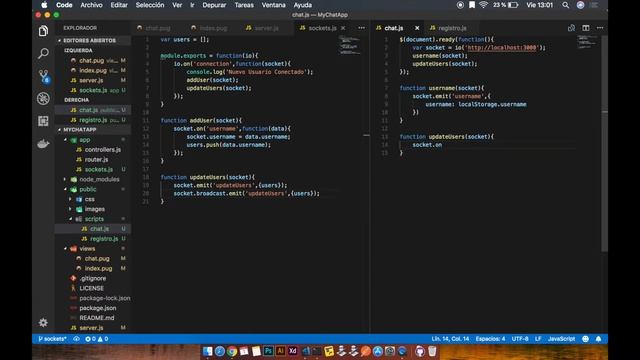Change encoding via UTF-8 indicator
The image size is (640, 360).
click(x=520, y=339)
